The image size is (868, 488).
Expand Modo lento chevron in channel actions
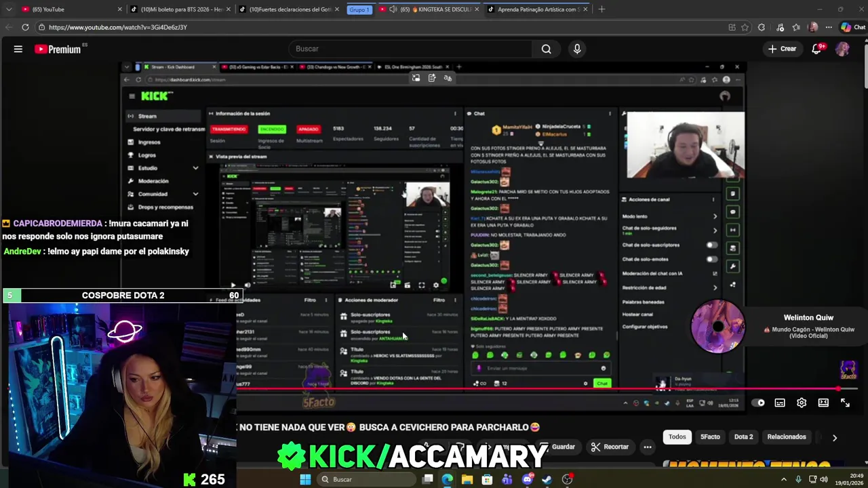click(x=715, y=216)
